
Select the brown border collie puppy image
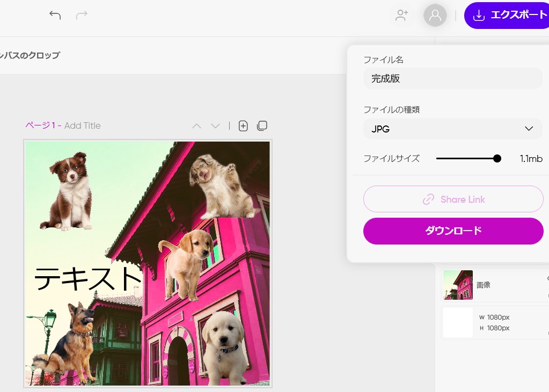(67, 191)
